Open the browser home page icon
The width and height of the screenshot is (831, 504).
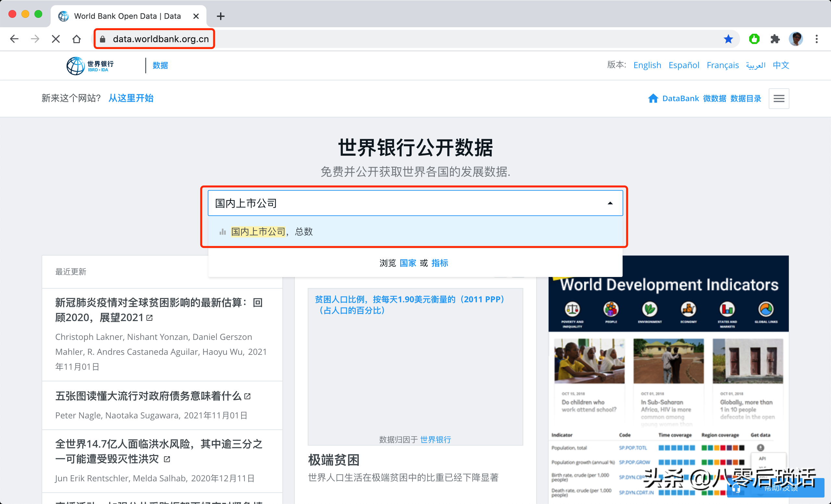click(77, 39)
